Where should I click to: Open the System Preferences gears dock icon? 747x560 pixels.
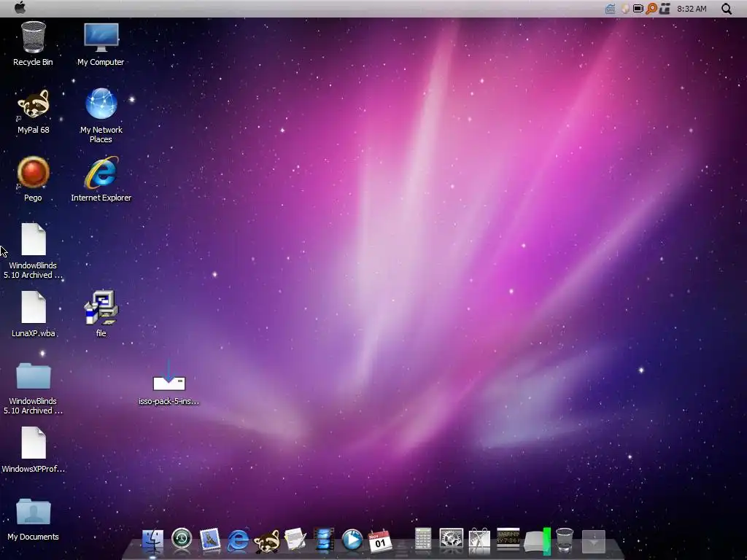click(x=451, y=540)
